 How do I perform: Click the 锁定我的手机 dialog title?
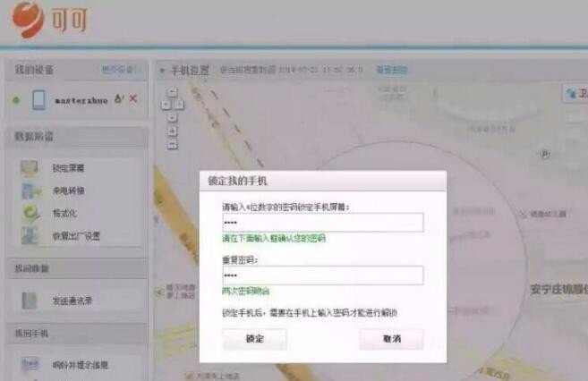pos(237,181)
